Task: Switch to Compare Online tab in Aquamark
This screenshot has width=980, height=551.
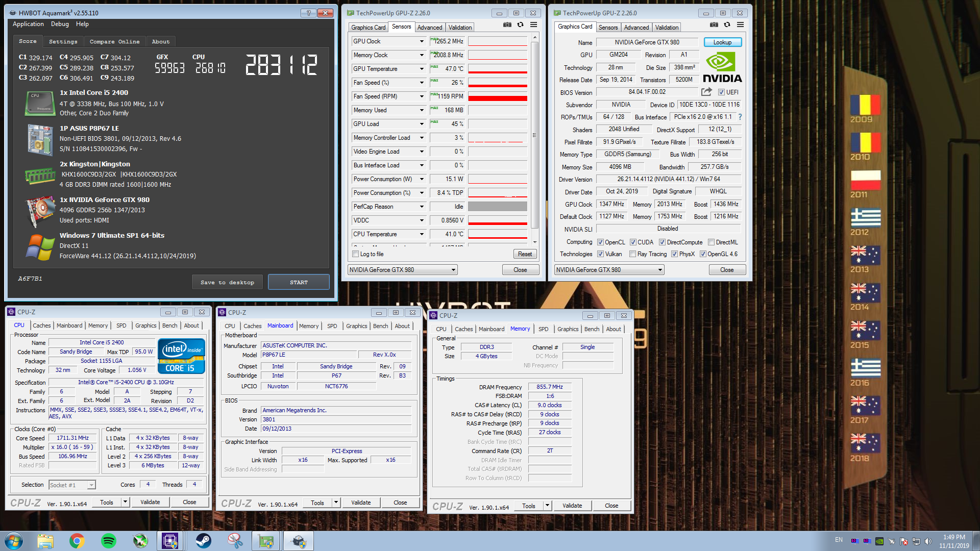Action: coord(114,41)
